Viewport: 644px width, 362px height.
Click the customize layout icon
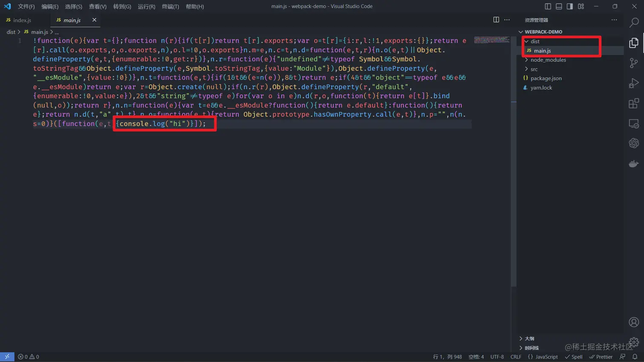pos(581,6)
